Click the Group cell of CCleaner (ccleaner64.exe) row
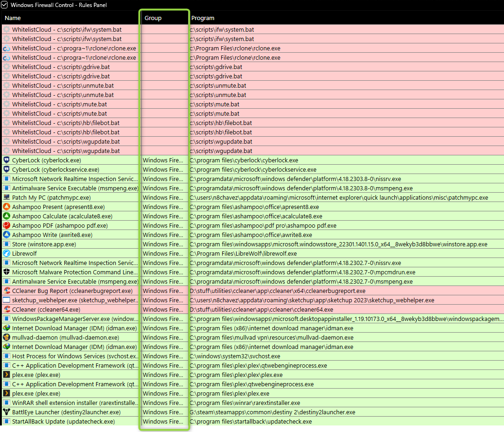 pyautogui.click(x=165, y=309)
